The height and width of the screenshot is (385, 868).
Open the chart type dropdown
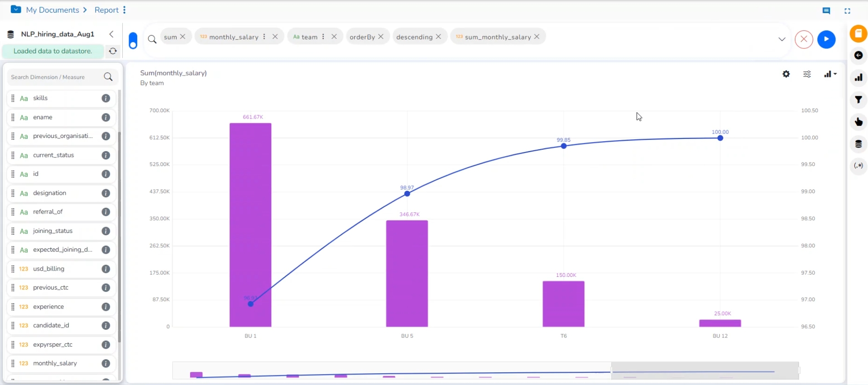830,74
